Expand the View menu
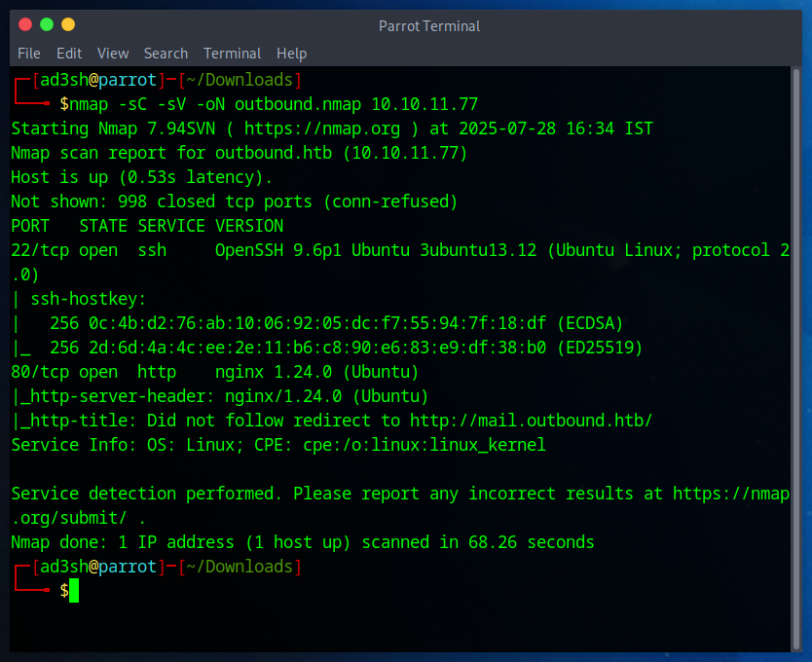 click(113, 54)
